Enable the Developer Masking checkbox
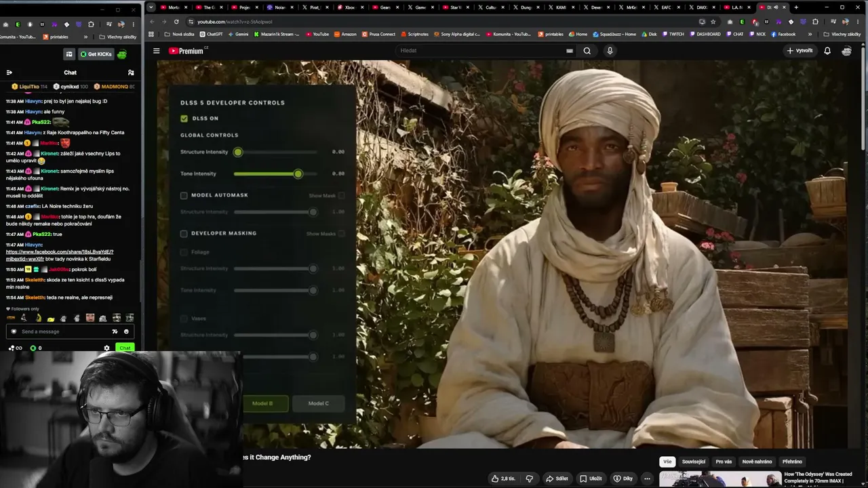This screenshot has width=868, height=488. (x=184, y=234)
